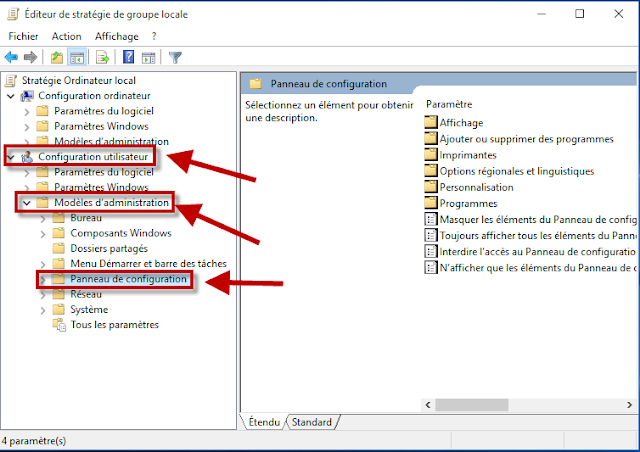Expand Paramètres du logiciel under Configuration ordinateur
640x452 pixels.
pos(27,111)
